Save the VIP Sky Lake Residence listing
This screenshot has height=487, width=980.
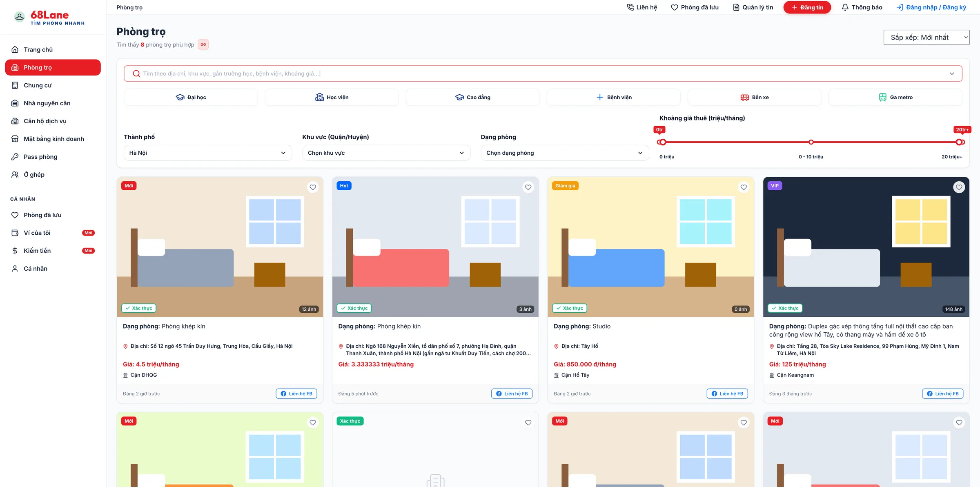[959, 187]
